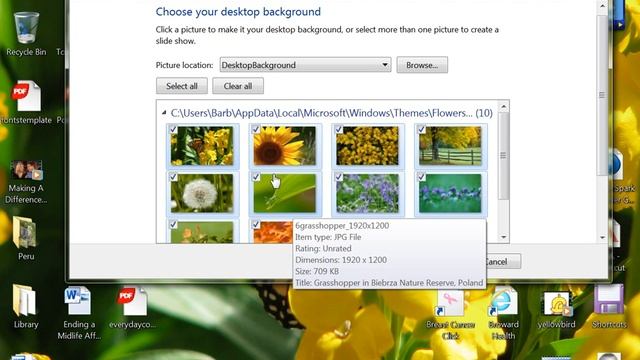Image resolution: width=640 pixels, height=360 pixels.
Task: Uncheck the sunflower picture checkbox
Action: pyautogui.click(x=256, y=129)
